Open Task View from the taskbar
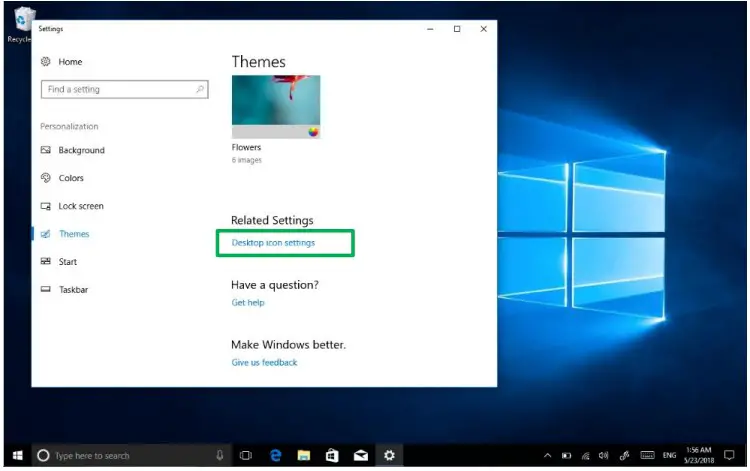 [246, 456]
